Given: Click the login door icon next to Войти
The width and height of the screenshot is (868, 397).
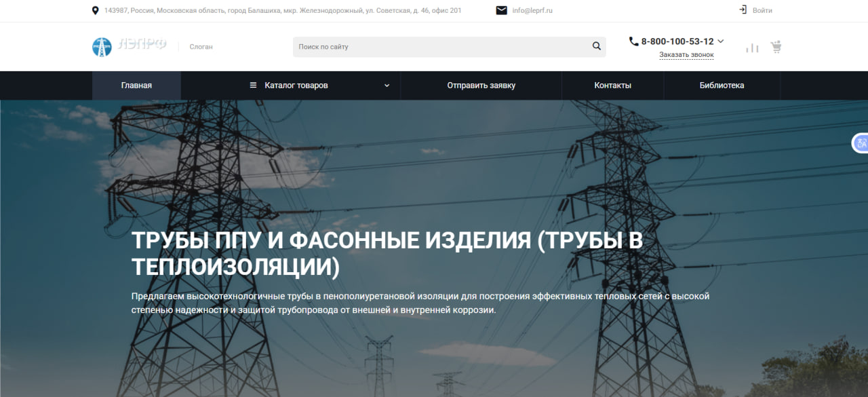Looking at the screenshot, I should (x=743, y=10).
